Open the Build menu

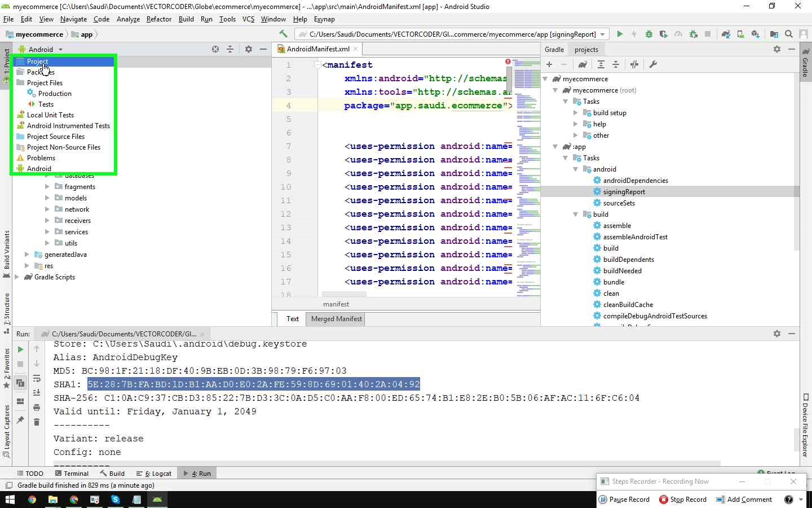pos(186,19)
